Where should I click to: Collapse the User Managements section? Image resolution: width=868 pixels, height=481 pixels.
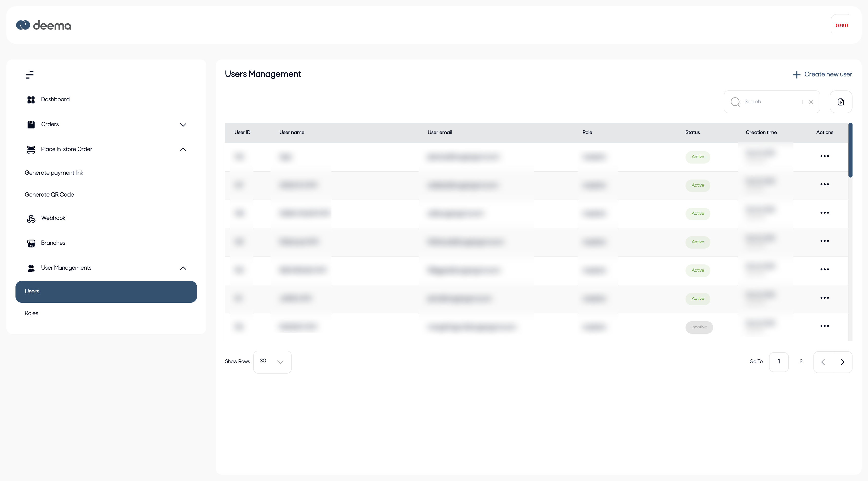click(183, 268)
